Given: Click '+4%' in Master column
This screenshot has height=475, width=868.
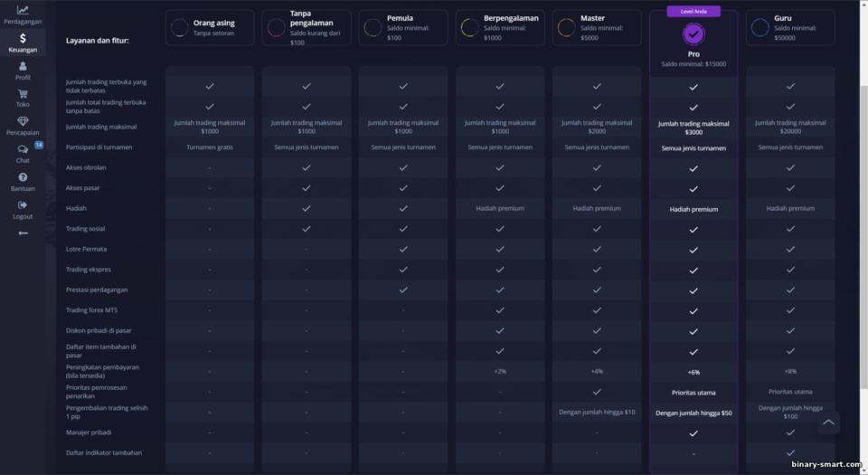Looking at the screenshot, I should pos(597,372).
